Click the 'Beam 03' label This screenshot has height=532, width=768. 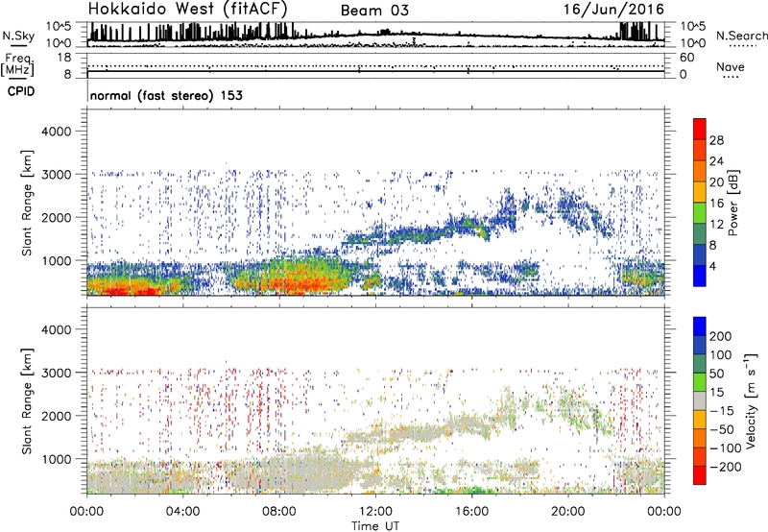374,11
